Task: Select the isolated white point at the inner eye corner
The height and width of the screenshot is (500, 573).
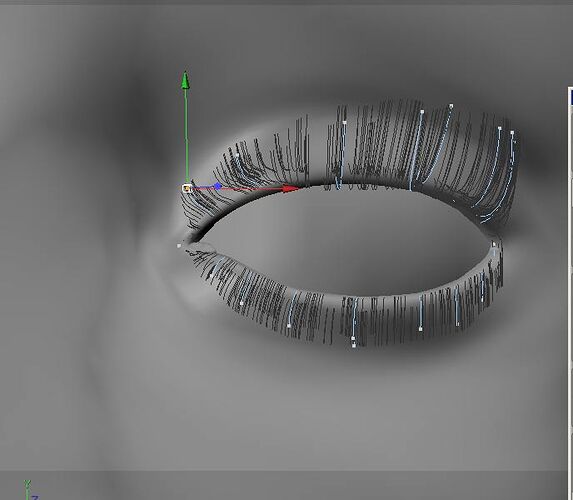Action: pyautogui.click(x=179, y=246)
